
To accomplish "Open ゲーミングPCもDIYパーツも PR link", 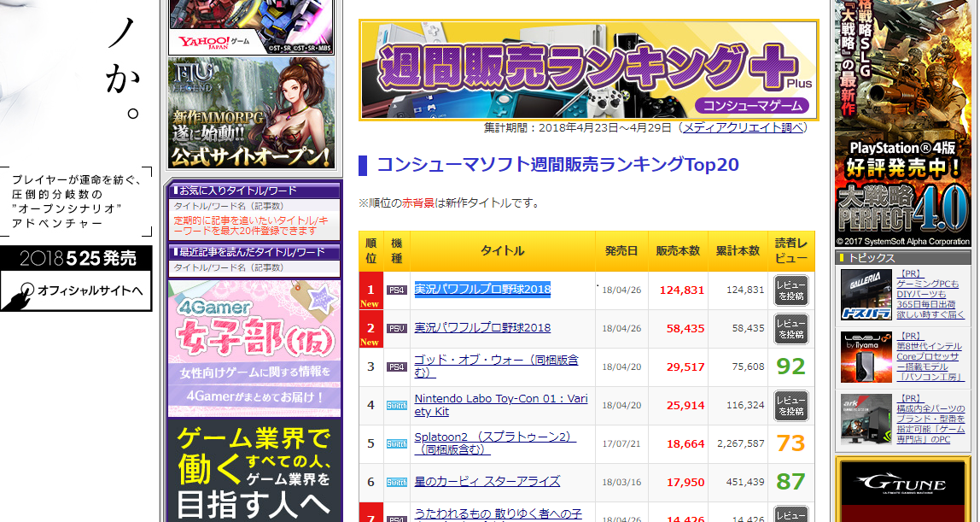I will click(930, 295).
